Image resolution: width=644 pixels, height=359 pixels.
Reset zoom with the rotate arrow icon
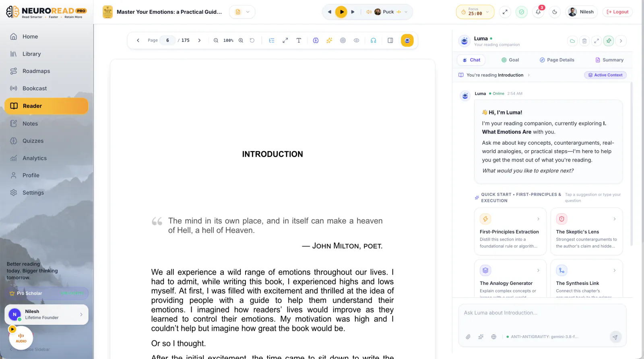click(252, 40)
